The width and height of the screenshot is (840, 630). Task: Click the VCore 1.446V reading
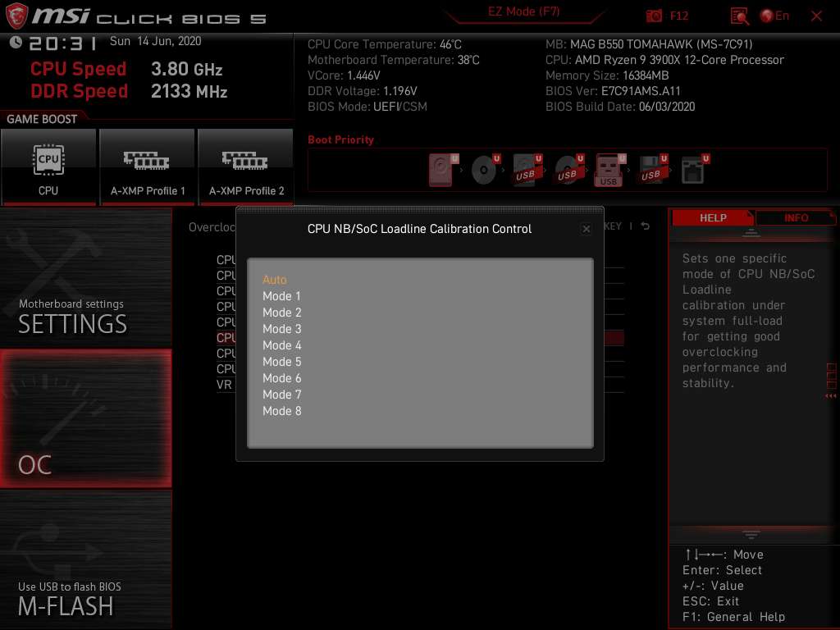(344, 75)
